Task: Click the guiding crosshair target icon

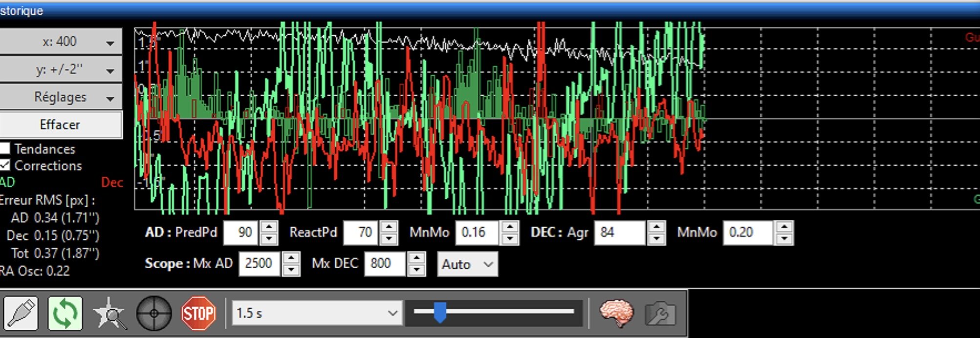Action: pyautogui.click(x=154, y=313)
